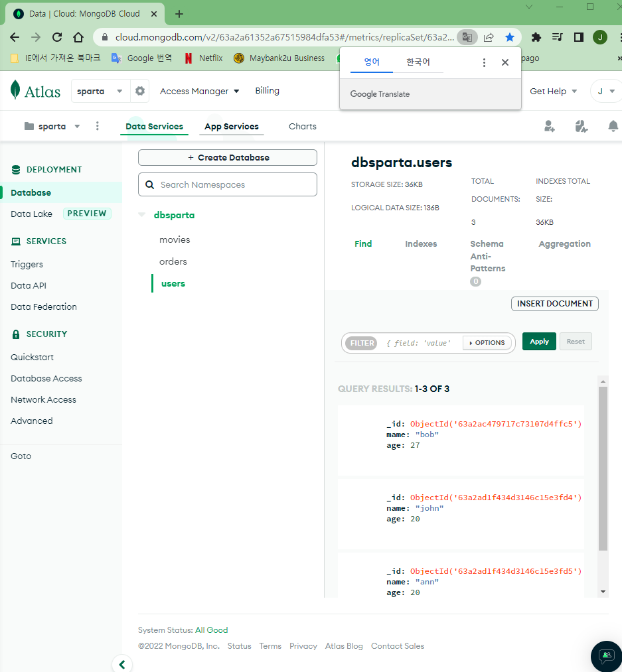The width and height of the screenshot is (622, 672).
Task: Select 영어 in Translate popup
Action: point(372,62)
